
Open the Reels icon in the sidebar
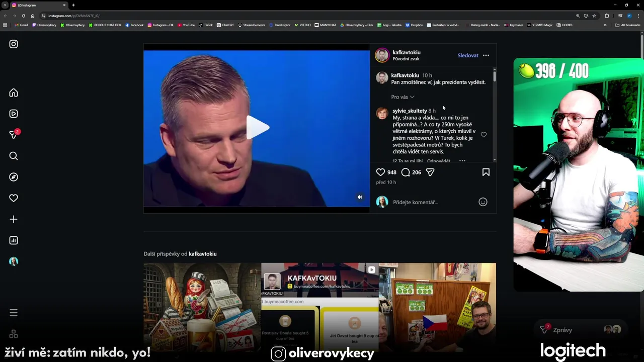tap(14, 114)
